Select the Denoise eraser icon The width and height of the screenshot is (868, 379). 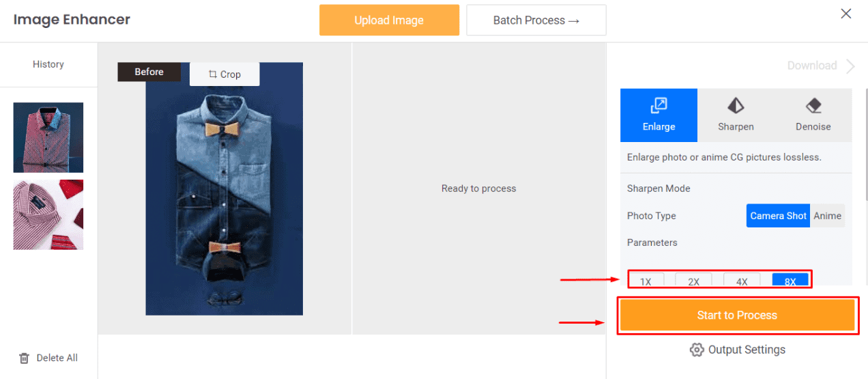(x=813, y=105)
